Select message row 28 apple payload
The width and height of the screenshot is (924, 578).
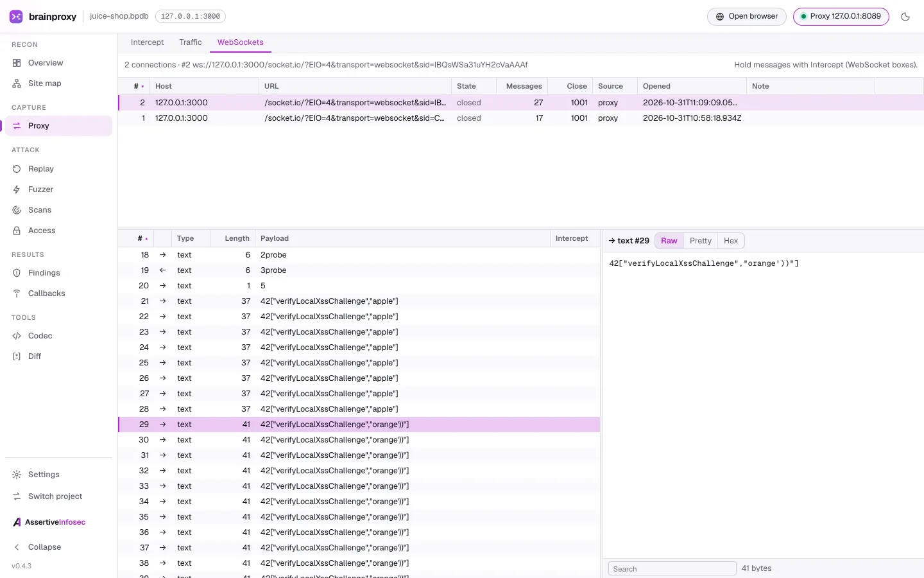pyautogui.click(x=359, y=409)
